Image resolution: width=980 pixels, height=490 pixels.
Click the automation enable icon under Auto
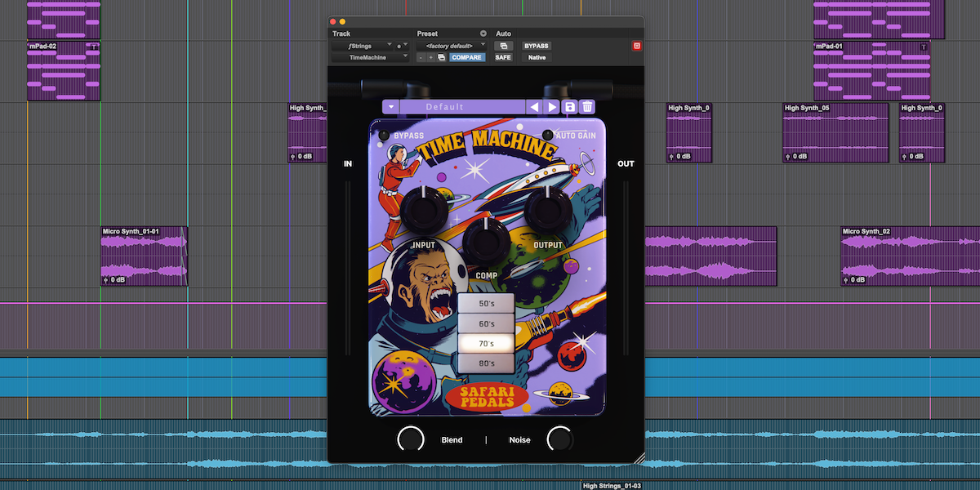click(503, 45)
